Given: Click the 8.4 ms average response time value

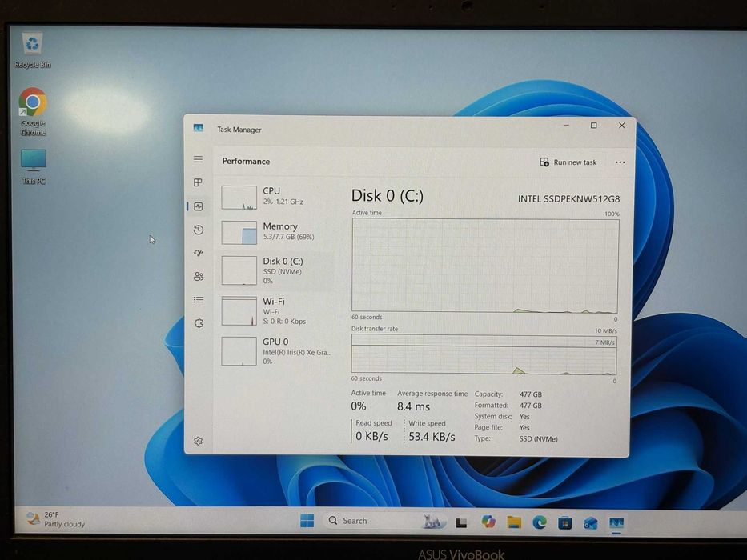Looking at the screenshot, I should pyautogui.click(x=413, y=406).
